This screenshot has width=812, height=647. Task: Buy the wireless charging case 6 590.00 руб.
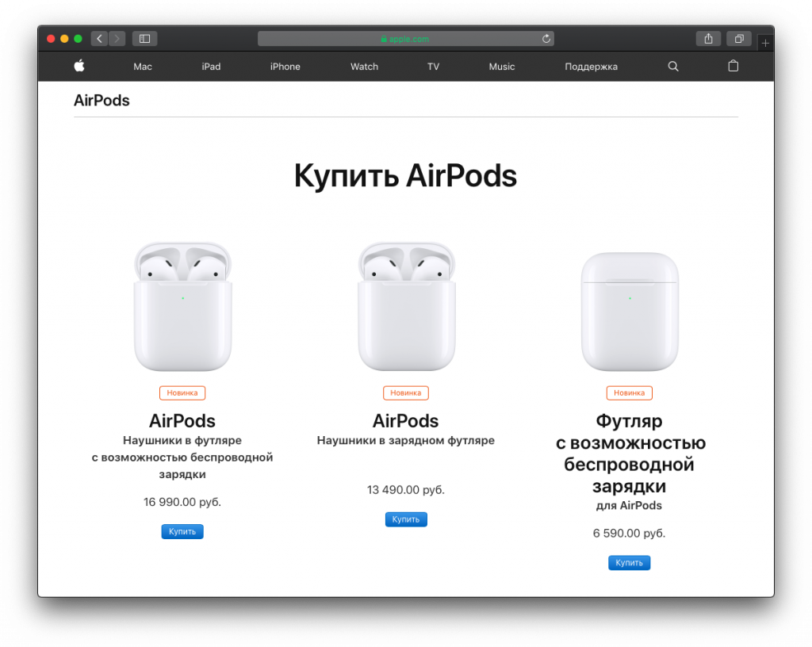click(x=629, y=563)
